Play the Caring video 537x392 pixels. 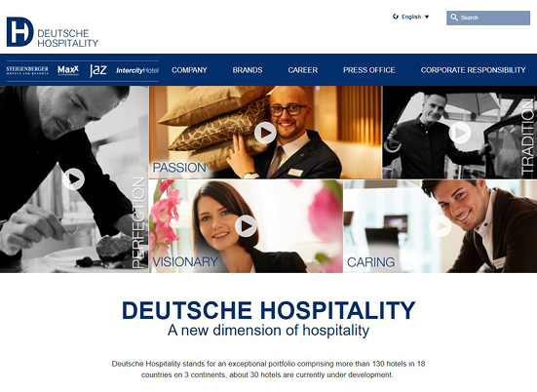441,226
